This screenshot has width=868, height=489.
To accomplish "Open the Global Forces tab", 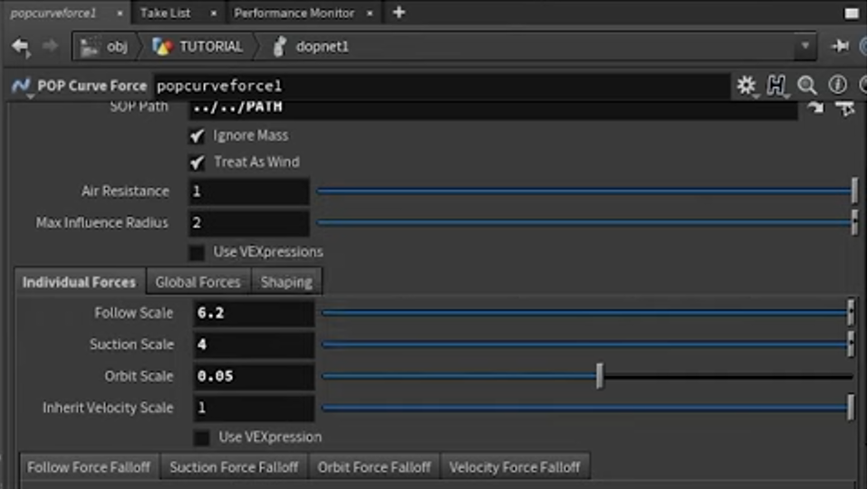I will (198, 283).
